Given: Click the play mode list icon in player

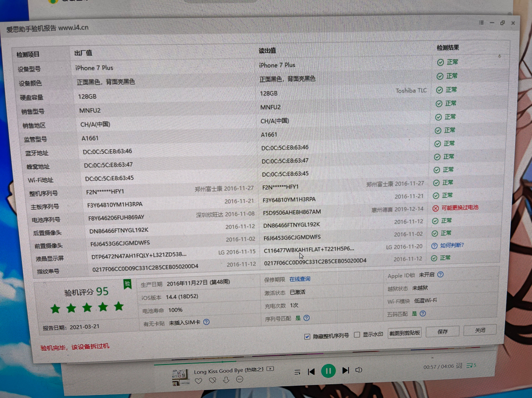Looking at the screenshot, I should pyautogui.click(x=297, y=372).
